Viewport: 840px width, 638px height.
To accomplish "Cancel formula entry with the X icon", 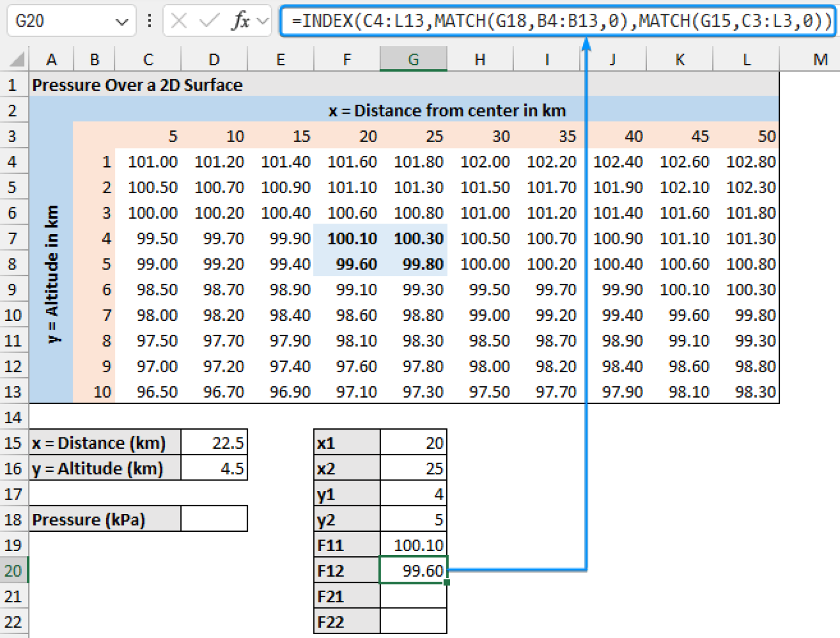I will [x=178, y=21].
